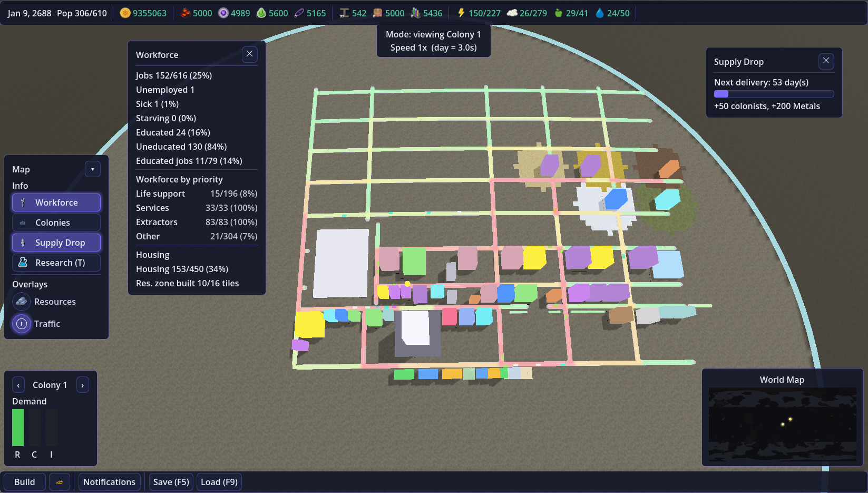Click the purple pill resource icon
Image resolution: width=868 pixels, height=493 pixels.
click(x=299, y=13)
